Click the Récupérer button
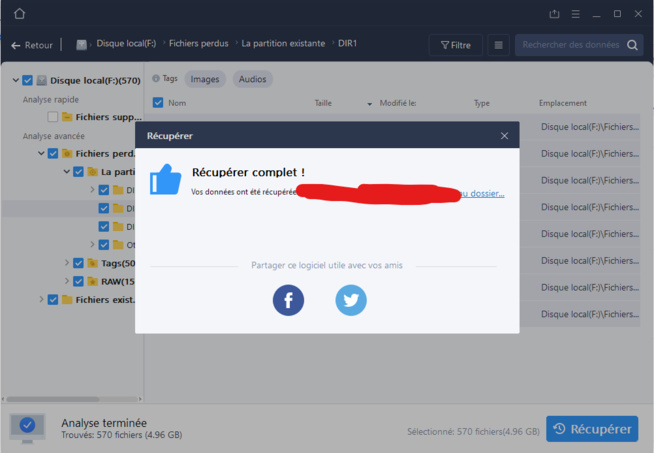This screenshot has width=654, height=453. point(592,429)
